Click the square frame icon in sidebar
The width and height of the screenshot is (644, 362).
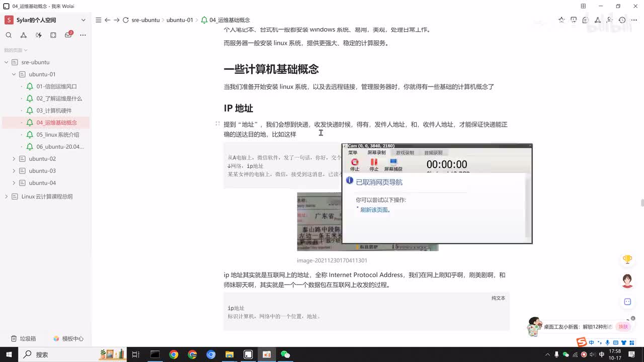[x=53, y=35]
